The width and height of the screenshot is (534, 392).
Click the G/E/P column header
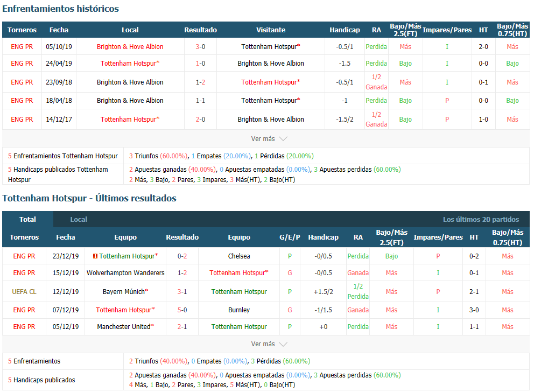pyautogui.click(x=290, y=237)
